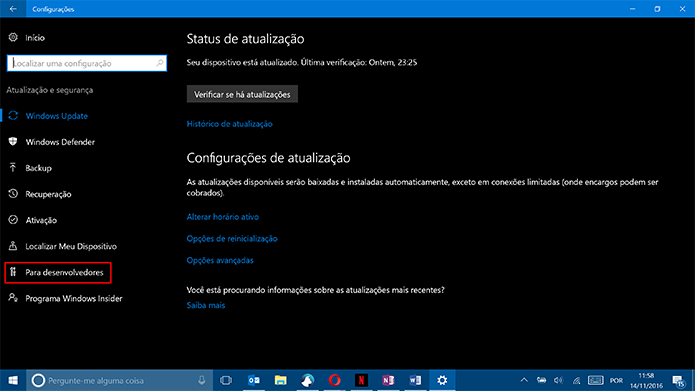Viewport: 695px width, 391px height.
Task: Open the Recuperação section
Action: 48,194
